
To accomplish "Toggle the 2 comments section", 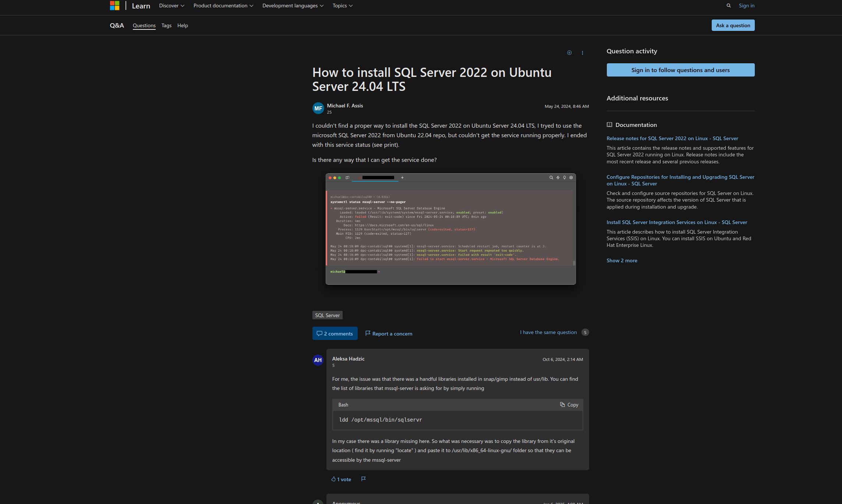I will pos(335,334).
